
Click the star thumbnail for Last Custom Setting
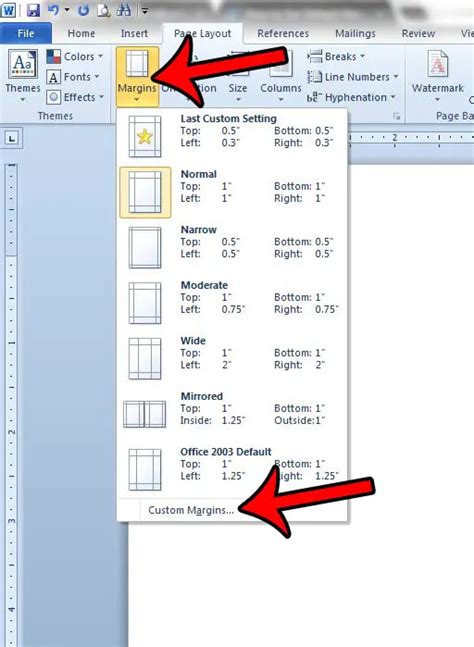pos(144,136)
